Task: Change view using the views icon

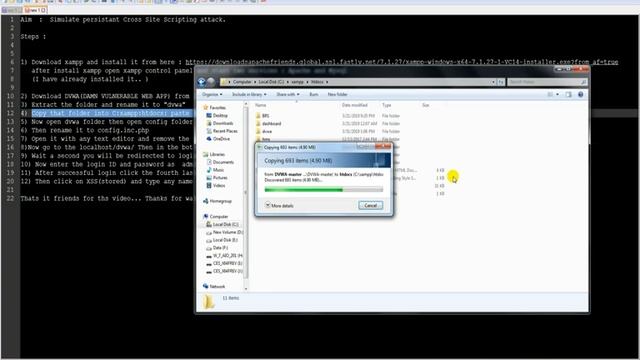Action: pos(550,94)
